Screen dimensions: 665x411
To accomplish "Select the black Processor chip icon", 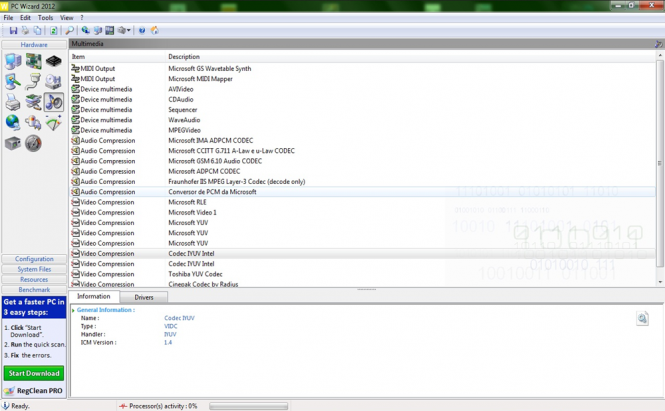I will coord(53,61).
